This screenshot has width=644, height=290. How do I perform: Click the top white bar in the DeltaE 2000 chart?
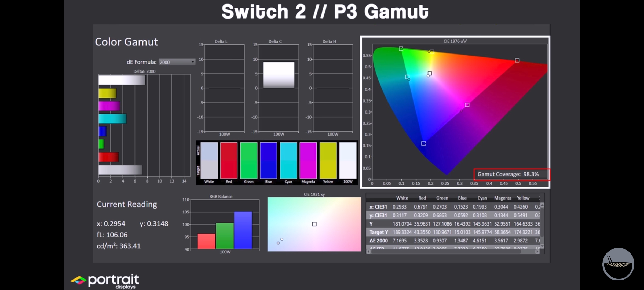pos(122,80)
